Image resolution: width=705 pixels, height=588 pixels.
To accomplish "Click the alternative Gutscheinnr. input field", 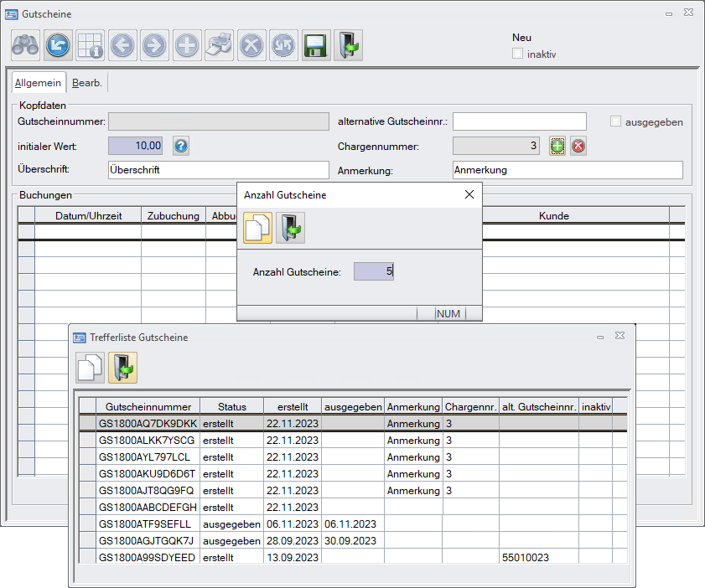I will click(x=520, y=121).
